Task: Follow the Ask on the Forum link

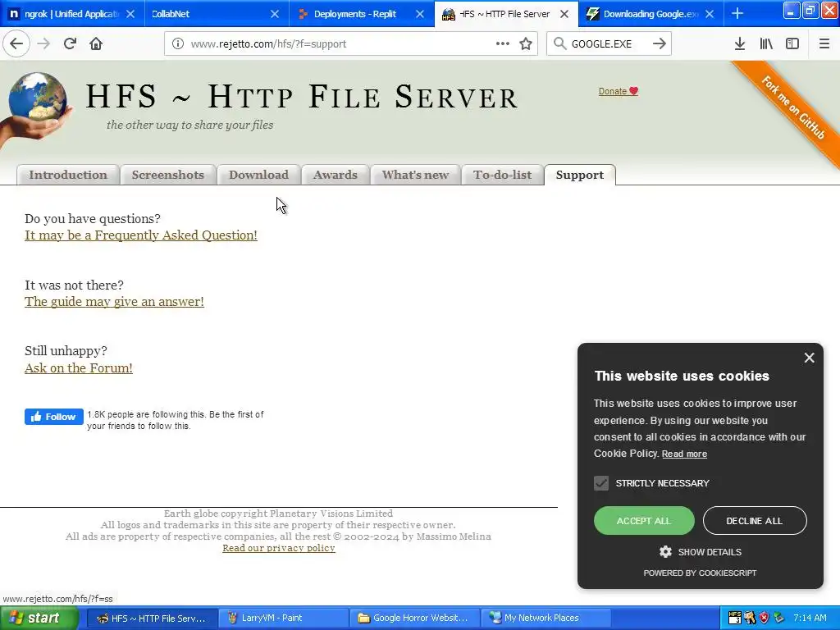Action: pos(79,368)
